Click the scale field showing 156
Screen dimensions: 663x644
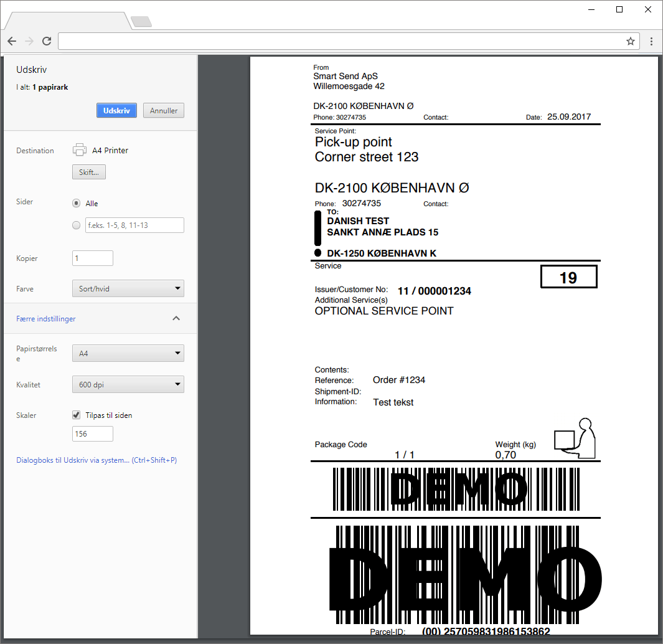click(x=93, y=433)
